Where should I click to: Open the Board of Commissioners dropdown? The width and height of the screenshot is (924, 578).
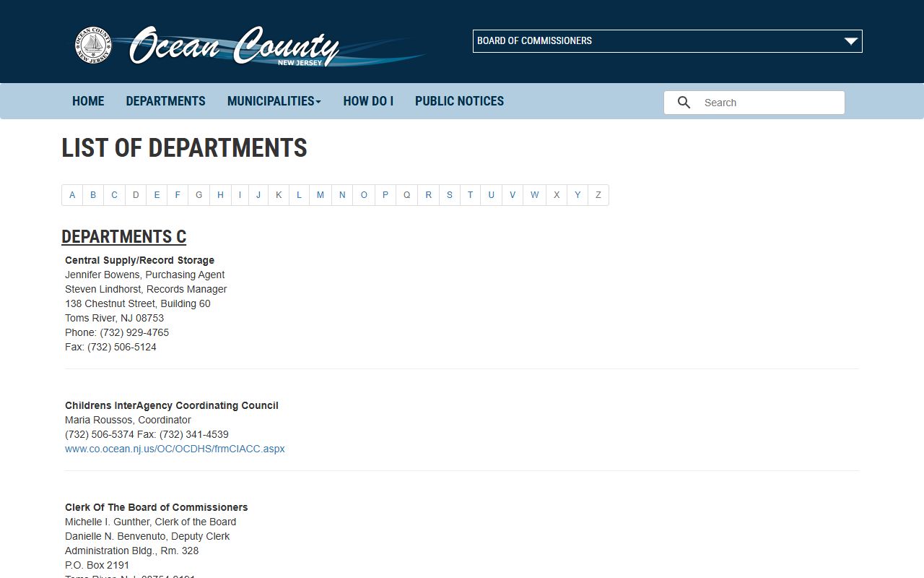[668, 41]
